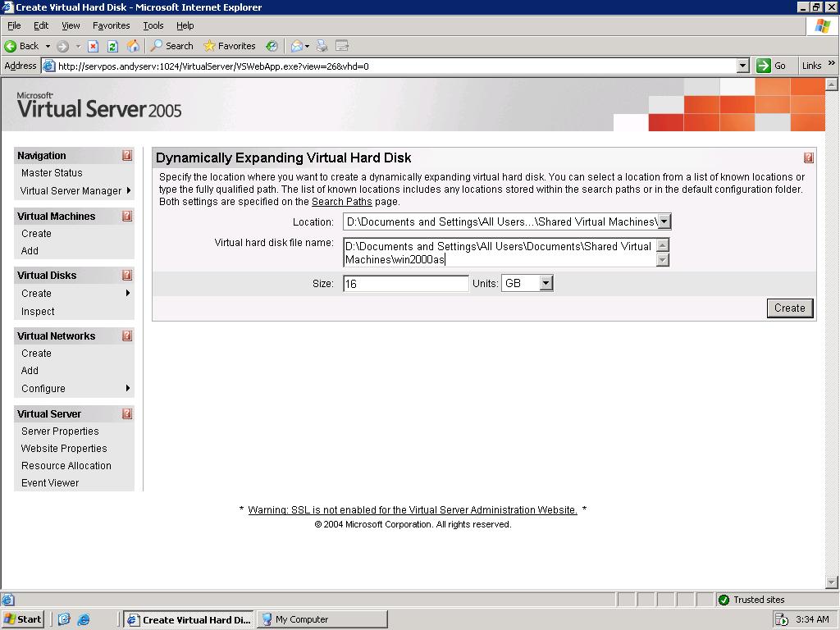840x630 pixels.
Task: Click the Size input field
Action: (406, 283)
